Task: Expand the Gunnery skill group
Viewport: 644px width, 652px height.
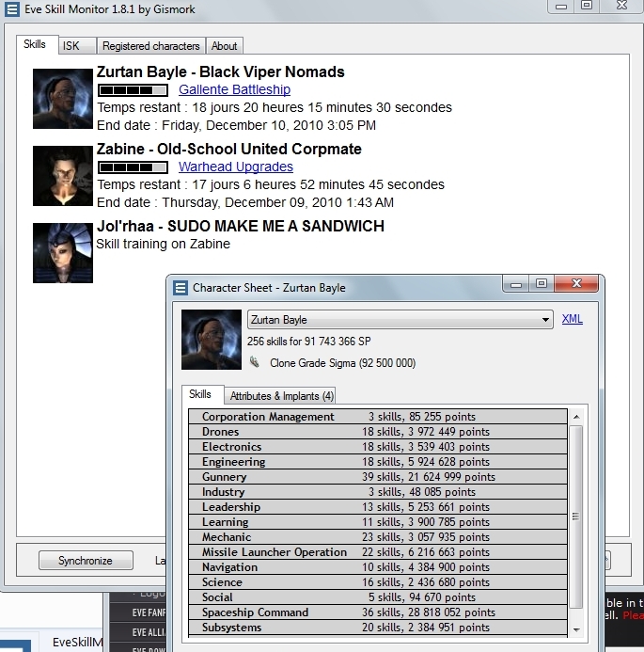Action: click(378, 477)
